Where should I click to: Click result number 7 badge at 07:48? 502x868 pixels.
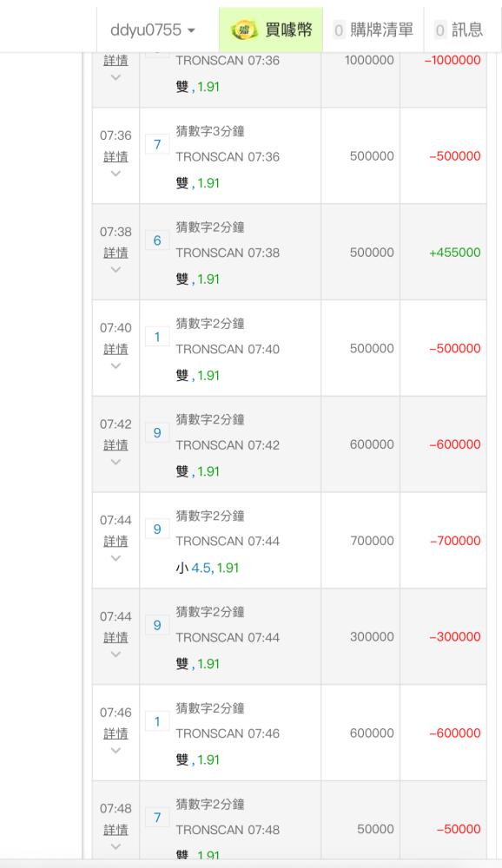(157, 818)
